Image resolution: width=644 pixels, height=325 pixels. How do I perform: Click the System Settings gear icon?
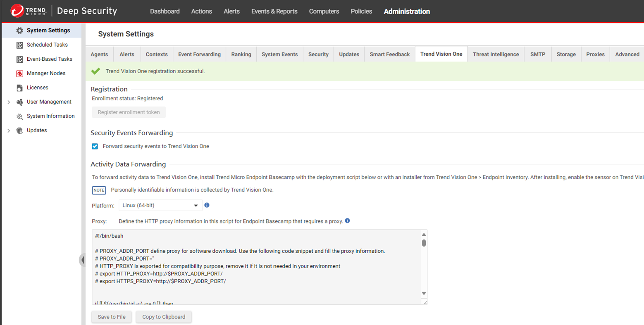19,31
